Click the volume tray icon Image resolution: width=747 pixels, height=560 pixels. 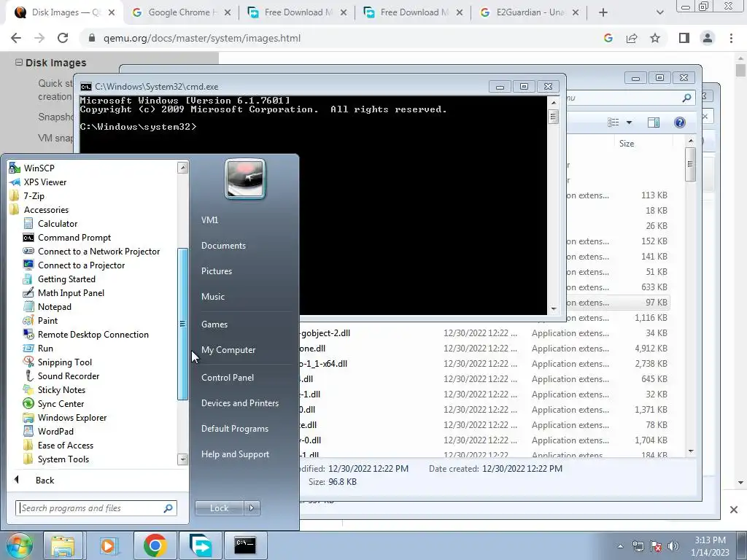[x=673, y=546]
